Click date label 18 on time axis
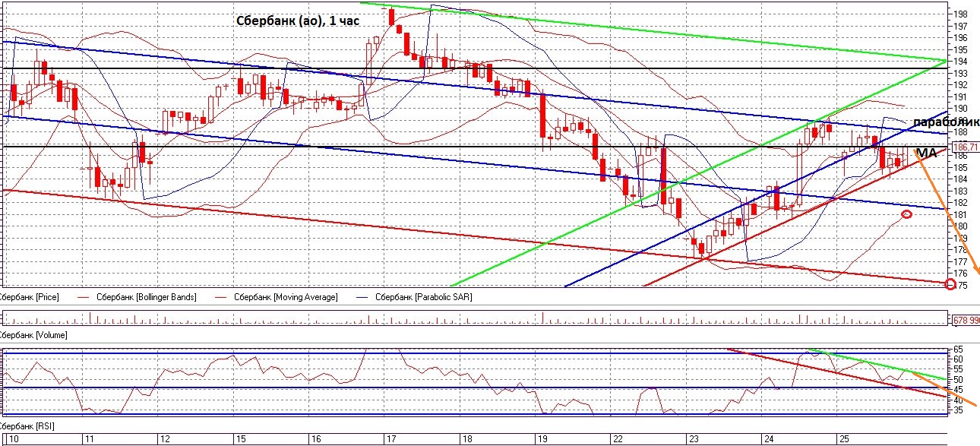Viewport: 980px width, 446px height. tap(467, 439)
